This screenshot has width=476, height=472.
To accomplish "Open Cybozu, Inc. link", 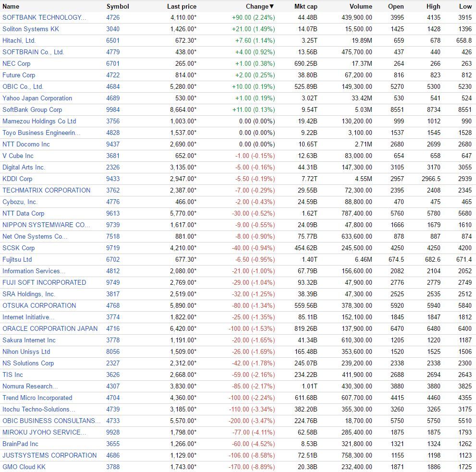I will click(x=20, y=202).
